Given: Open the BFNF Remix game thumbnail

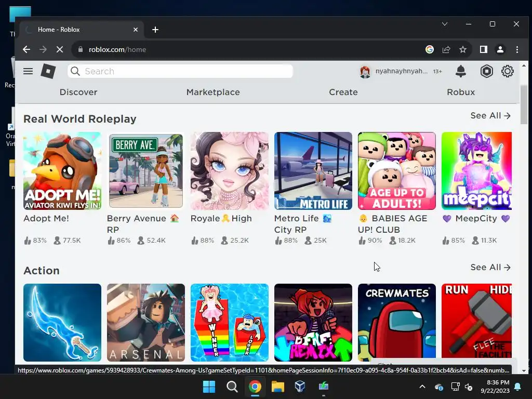Looking at the screenshot, I should pyautogui.click(x=313, y=323).
